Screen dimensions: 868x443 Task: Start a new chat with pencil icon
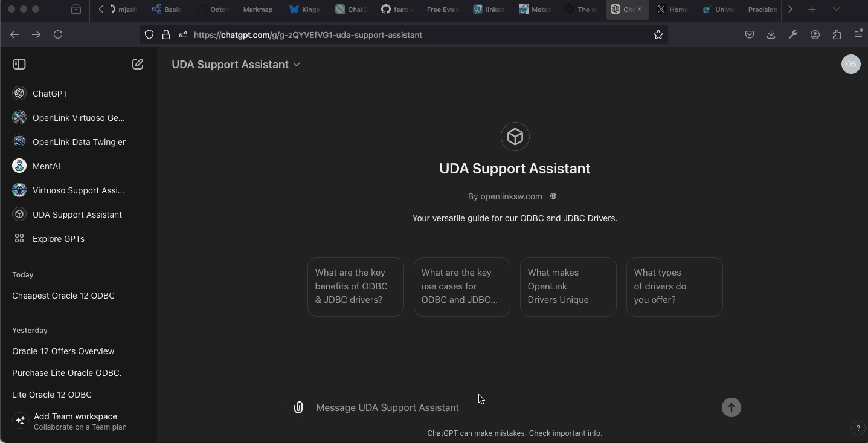[x=138, y=64]
